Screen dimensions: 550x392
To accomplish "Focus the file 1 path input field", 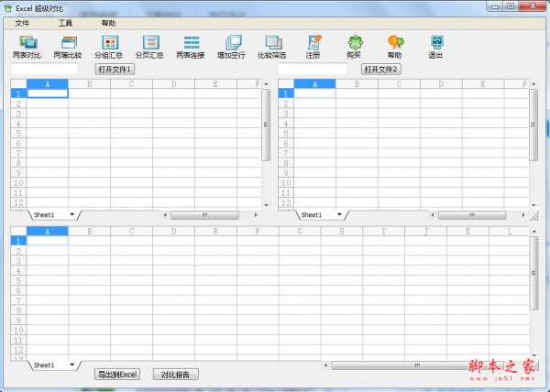I will point(44,69).
